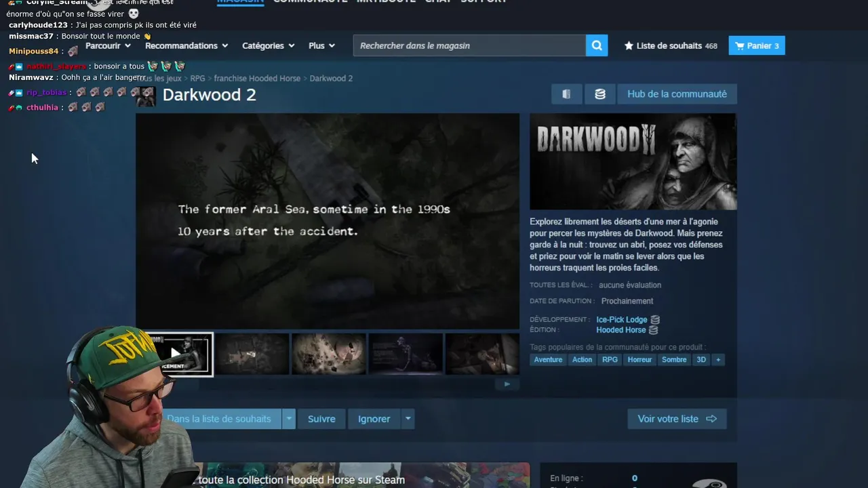This screenshot has width=868, height=488.
Task: Open the Aventure tag
Action: pos(548,360)
